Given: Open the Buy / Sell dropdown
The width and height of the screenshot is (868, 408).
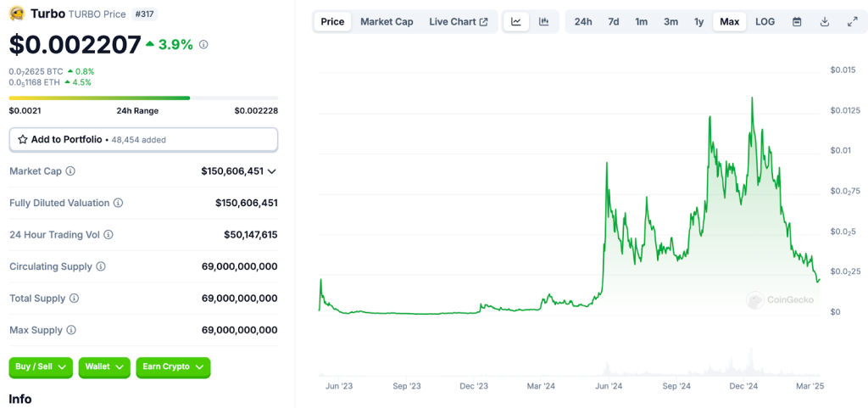Looking at the screenshot, I should [41, 367].
